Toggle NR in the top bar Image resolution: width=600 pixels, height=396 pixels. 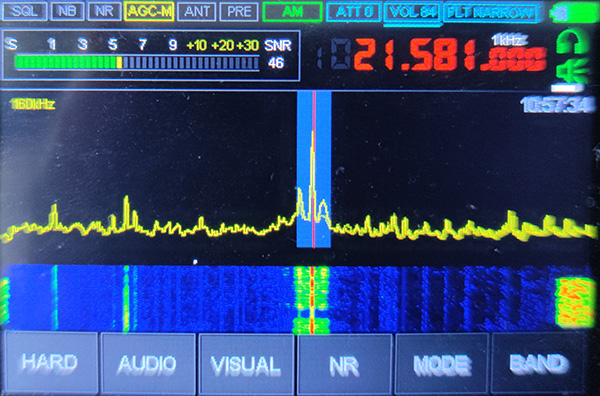[104, 11]
